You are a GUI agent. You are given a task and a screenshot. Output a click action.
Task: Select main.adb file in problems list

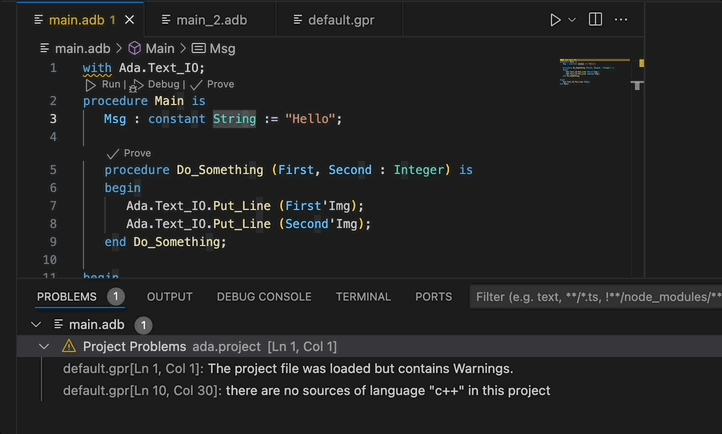coord(96,324)
